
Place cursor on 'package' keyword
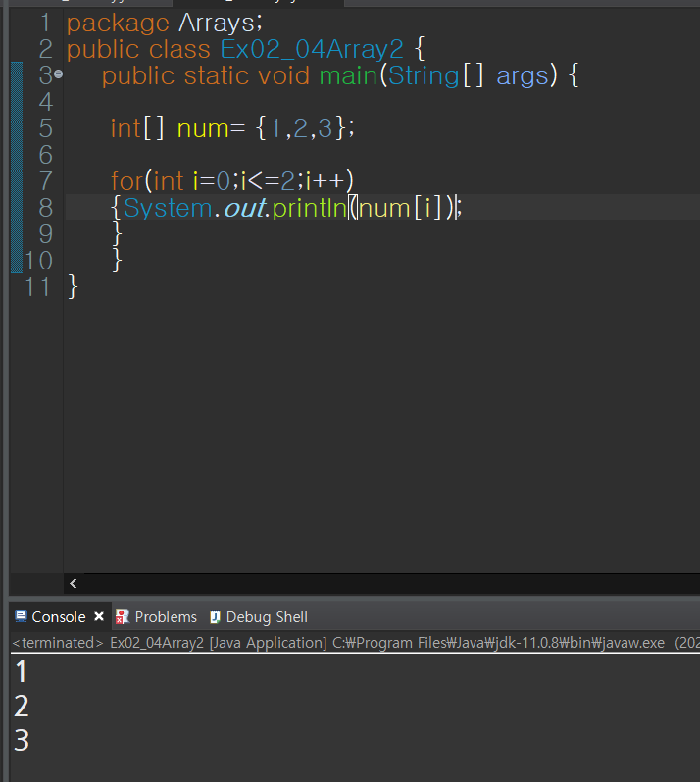point(119,24)
